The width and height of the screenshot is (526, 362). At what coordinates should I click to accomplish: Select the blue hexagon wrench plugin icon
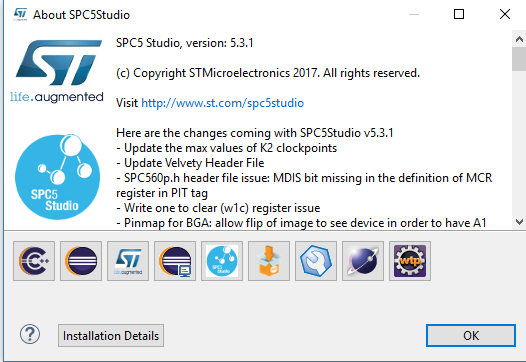(316, 261)
